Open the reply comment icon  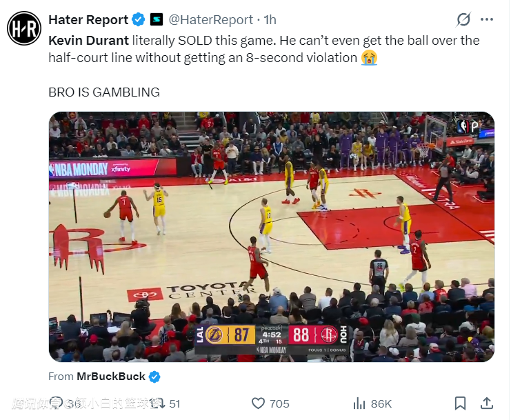(x=57, y=403)
